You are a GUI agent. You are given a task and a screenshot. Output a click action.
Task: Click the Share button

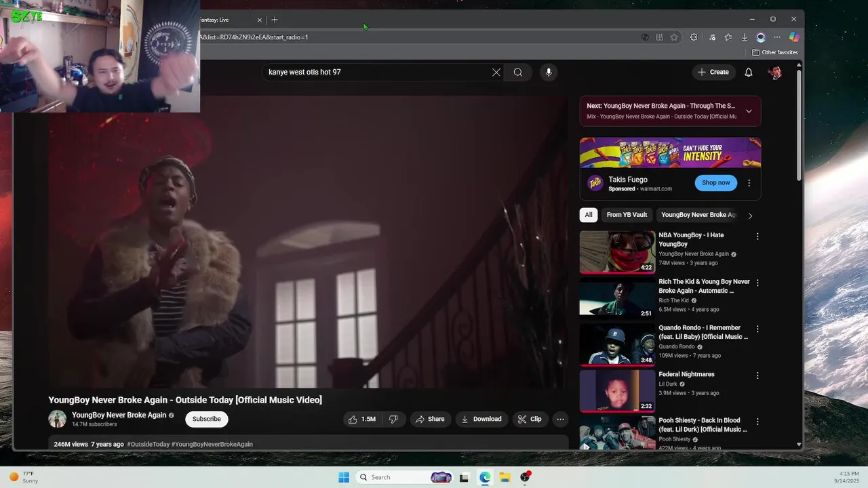tap(430, 419)
